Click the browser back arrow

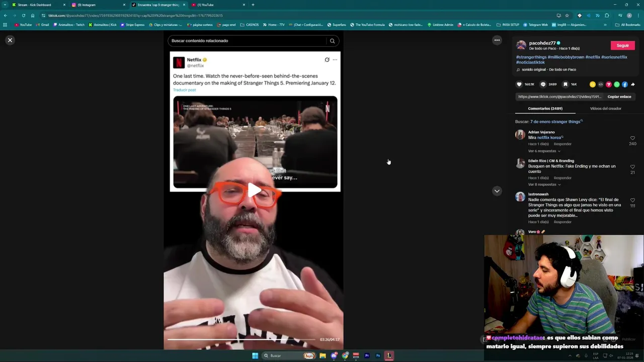point(5,16)
